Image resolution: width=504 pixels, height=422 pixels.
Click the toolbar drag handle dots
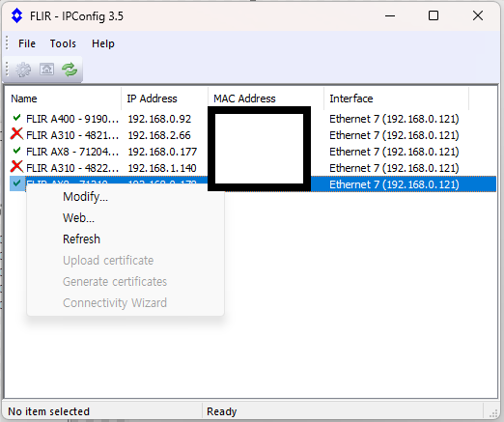point(7,70)
